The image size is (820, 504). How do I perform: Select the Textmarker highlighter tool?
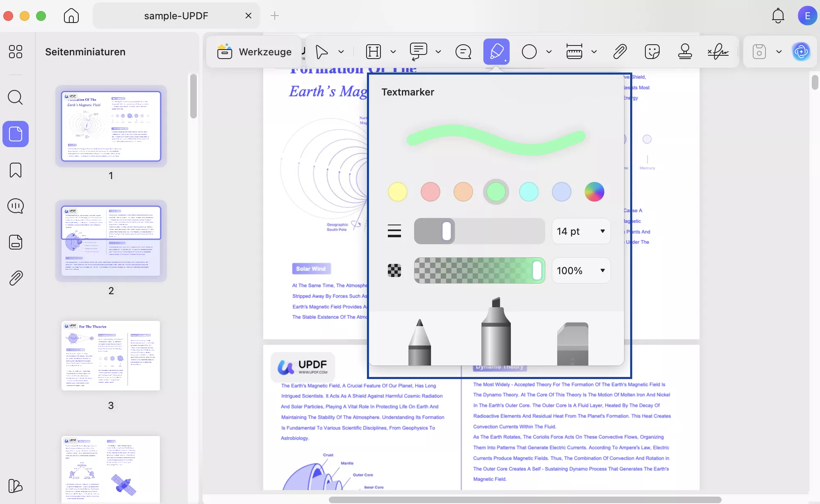(x=496, y=51)
